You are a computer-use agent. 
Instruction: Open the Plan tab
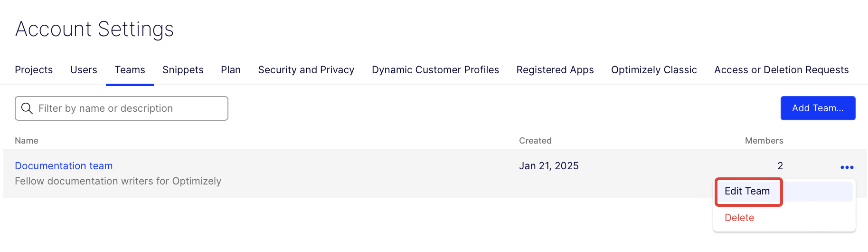(231, 70)
